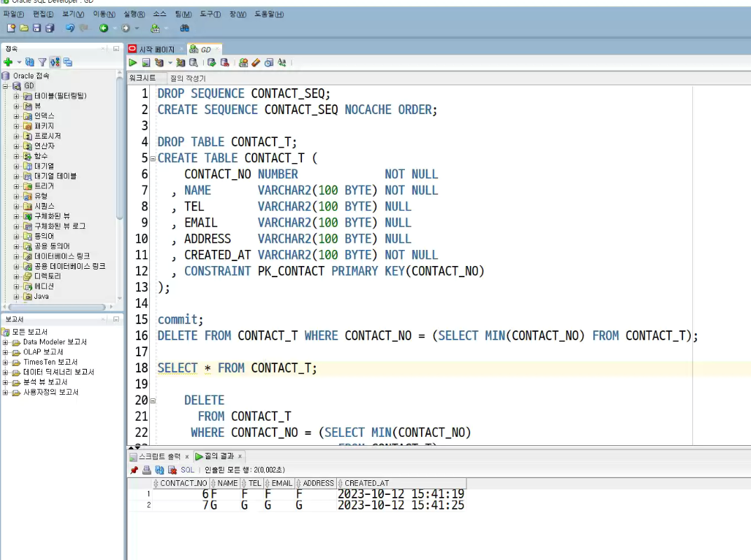Screen dimensions: 751x560
Task: Expand the 프로시저 tree node
Action: (16, 136)
